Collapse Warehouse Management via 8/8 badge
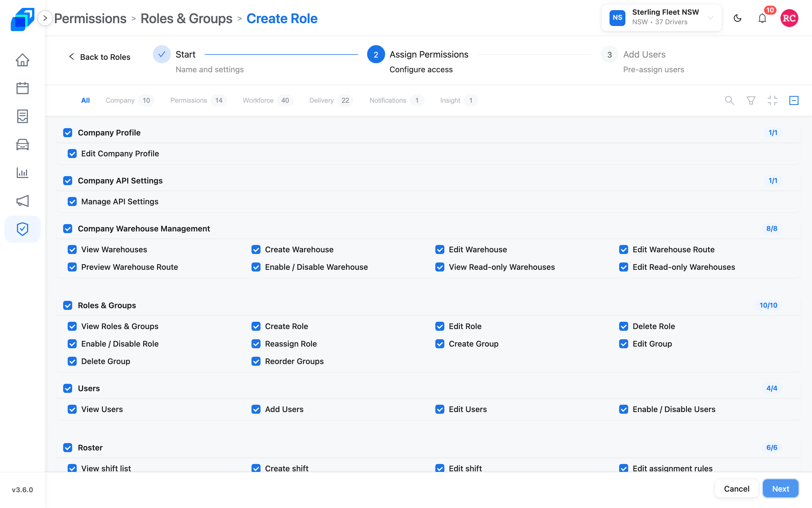Screen dimensions: 812x508 [x=772, y=229]
